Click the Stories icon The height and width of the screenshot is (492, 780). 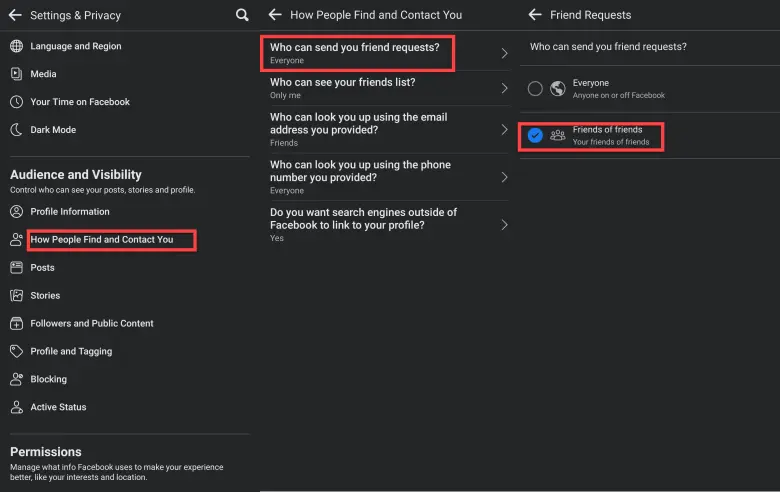click(x=16, y=295)
